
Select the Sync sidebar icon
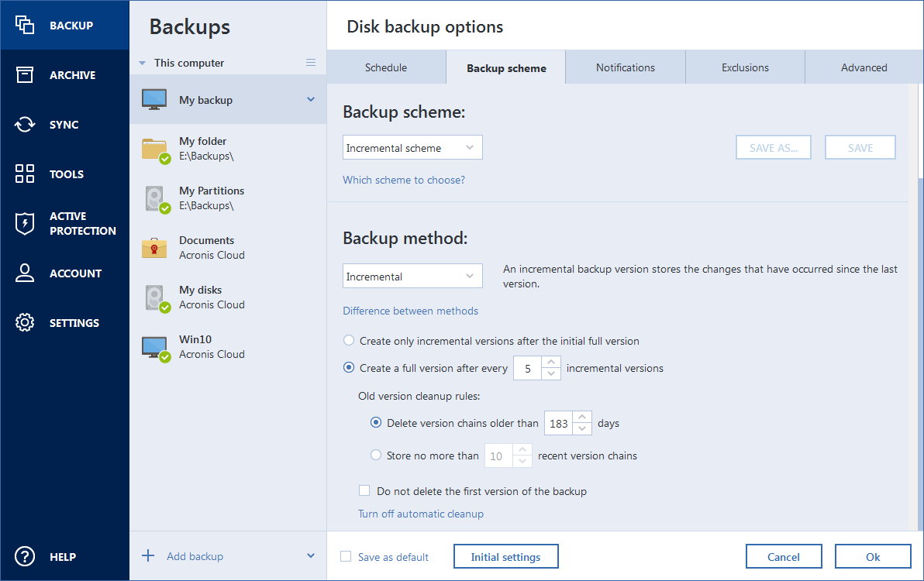[64, 124]
